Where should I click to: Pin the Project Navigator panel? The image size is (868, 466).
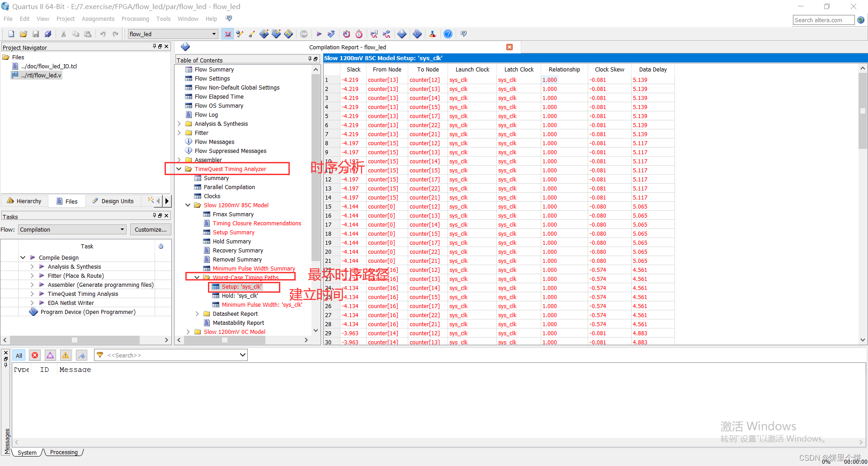[154, 46]
